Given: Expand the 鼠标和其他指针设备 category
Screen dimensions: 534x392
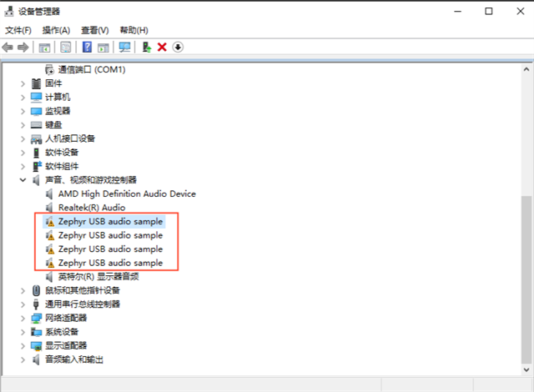Looking at the screenshot, I should 23,290.
